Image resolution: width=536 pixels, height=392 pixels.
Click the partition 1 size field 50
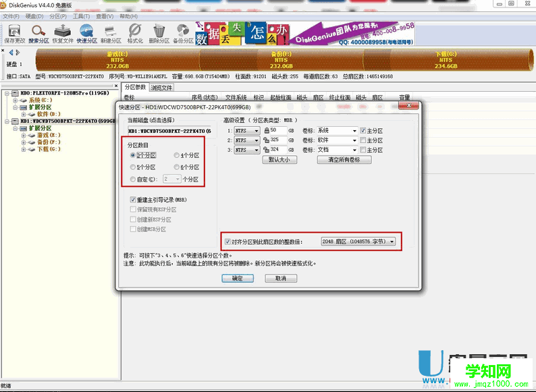click(x=278, y=130)
